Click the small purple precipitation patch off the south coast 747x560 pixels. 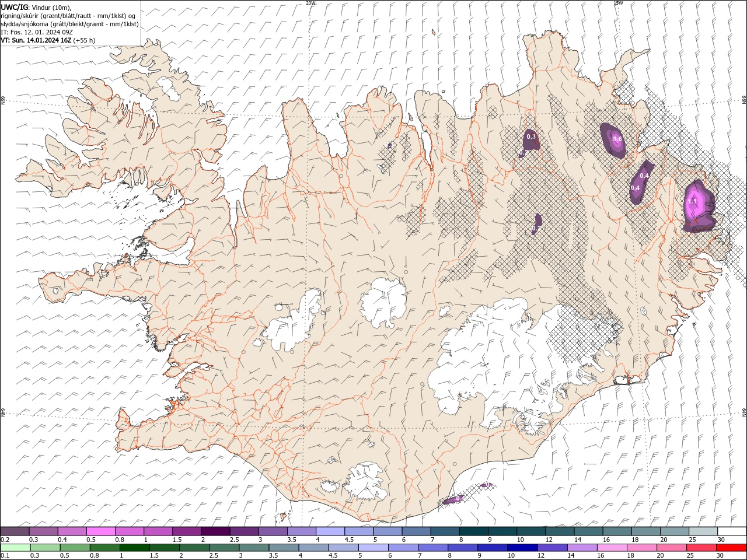pos(453,500)
